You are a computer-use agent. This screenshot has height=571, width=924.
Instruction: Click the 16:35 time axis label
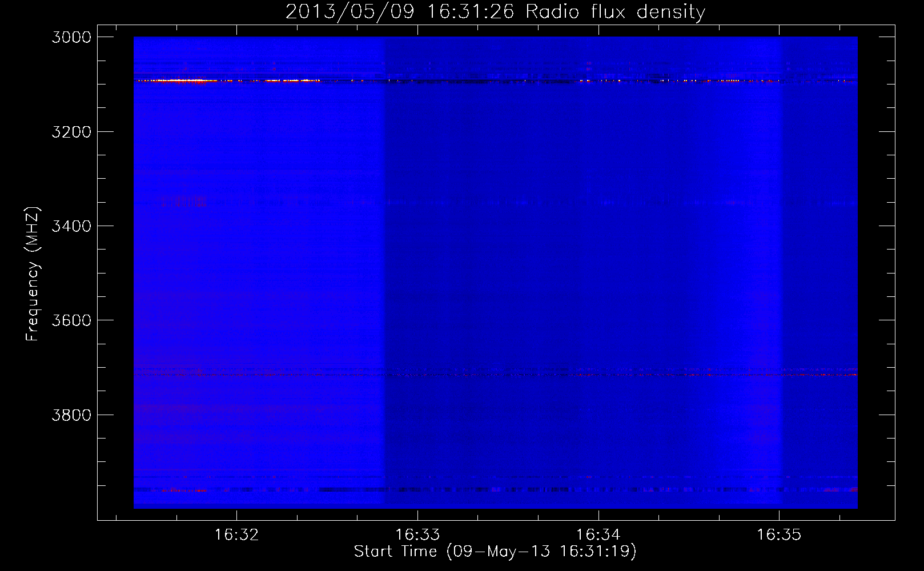tap(779, 535)
